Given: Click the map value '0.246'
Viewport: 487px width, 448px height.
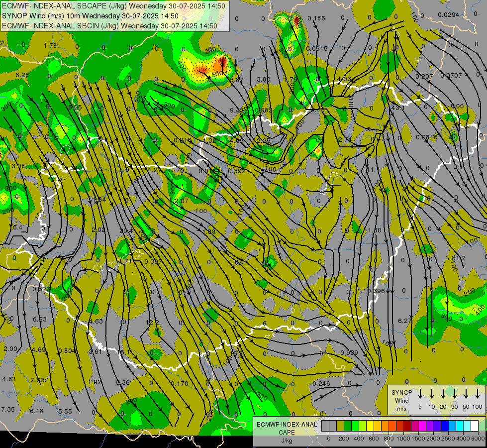Looking at the screenshot, I should [x=321, y=383].
